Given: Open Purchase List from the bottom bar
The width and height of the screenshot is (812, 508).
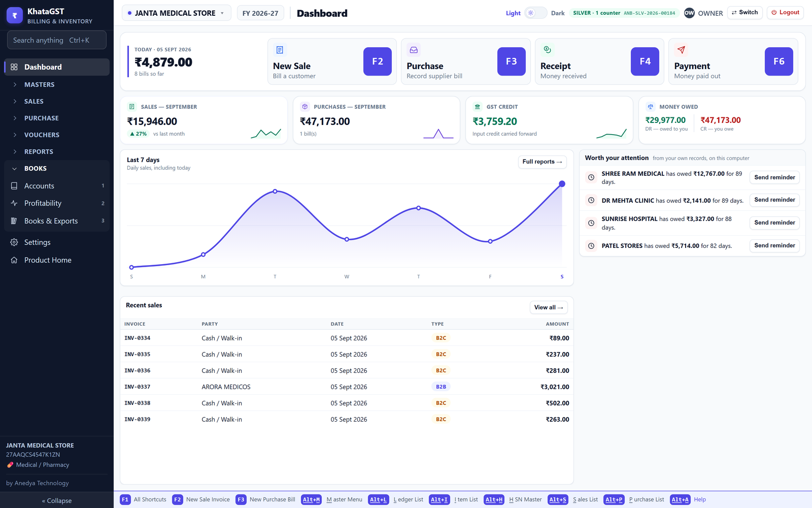Looking at the screenshot, I should [x=634, y=500].
